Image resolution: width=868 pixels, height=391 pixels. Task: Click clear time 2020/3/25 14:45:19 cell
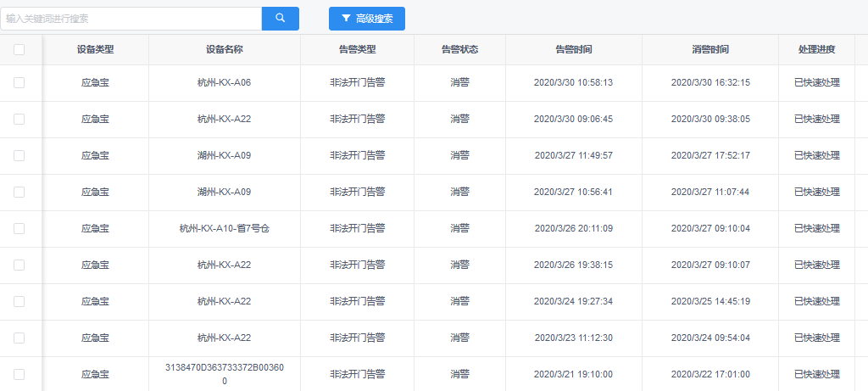710,302
